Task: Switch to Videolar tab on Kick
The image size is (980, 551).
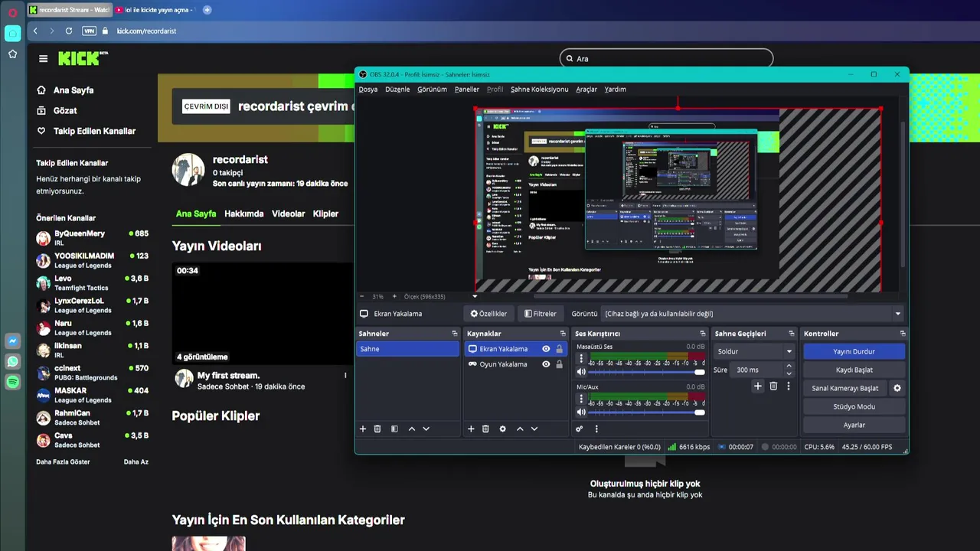Action: (x=288, y=214)
